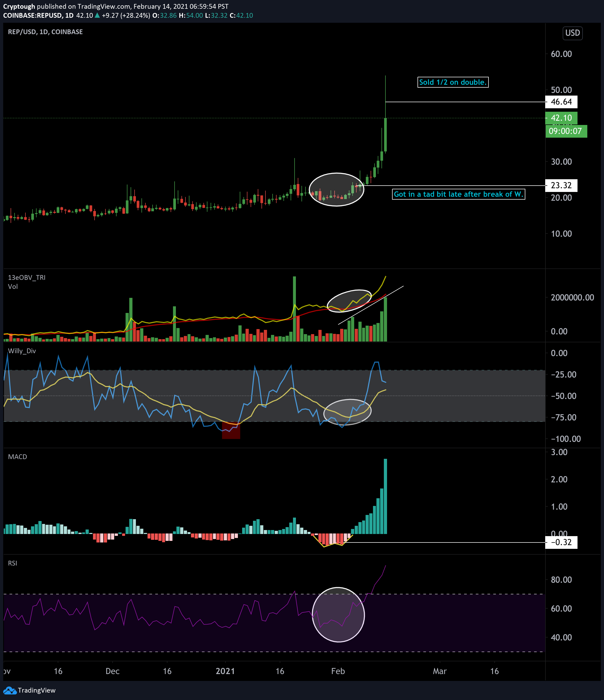Click the 'Got in a tad bit late after break of W.' note
604x700 pixels.
tap(458, 194)
